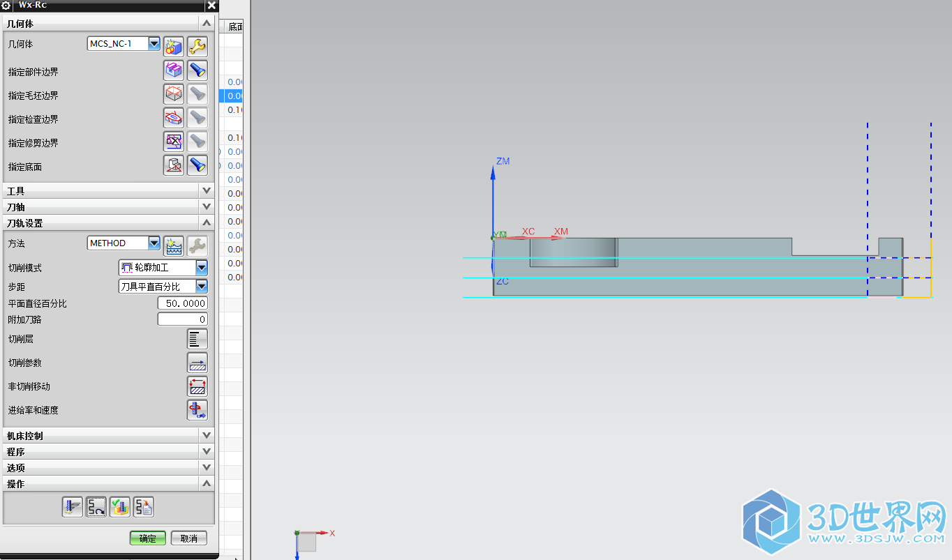Viewport: 952px width, 560px height.
Task: Show 指定底面 with the flashlight icon
Action: point(198,165)
